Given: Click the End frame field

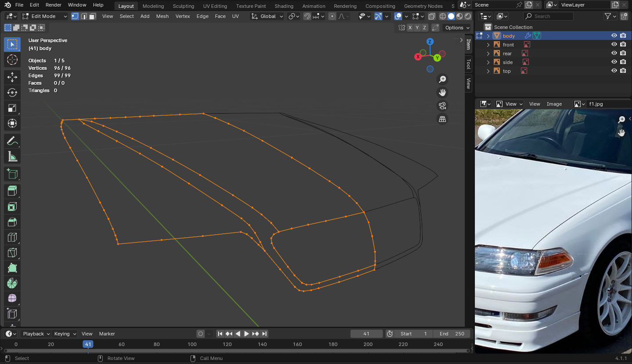Looking at the screenshot, I should pyautogui.click(x=451, y=334).
